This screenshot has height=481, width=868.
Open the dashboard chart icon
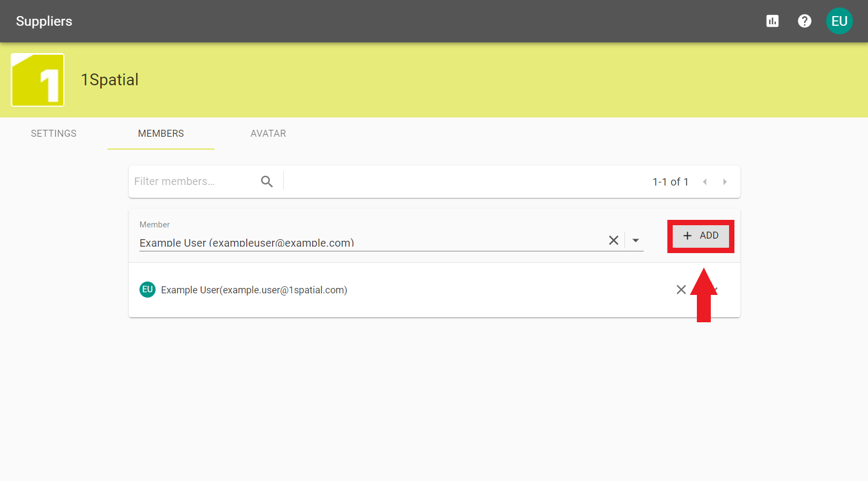point(773,21)
